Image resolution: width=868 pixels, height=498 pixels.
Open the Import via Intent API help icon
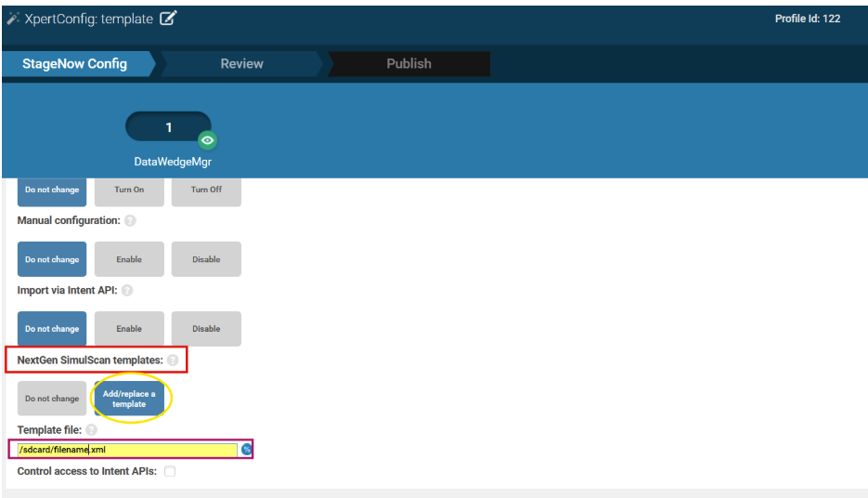[x=127, y=290]
